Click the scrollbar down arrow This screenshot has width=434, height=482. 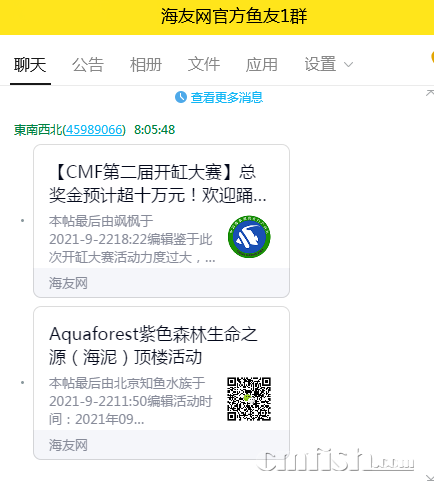430,477
